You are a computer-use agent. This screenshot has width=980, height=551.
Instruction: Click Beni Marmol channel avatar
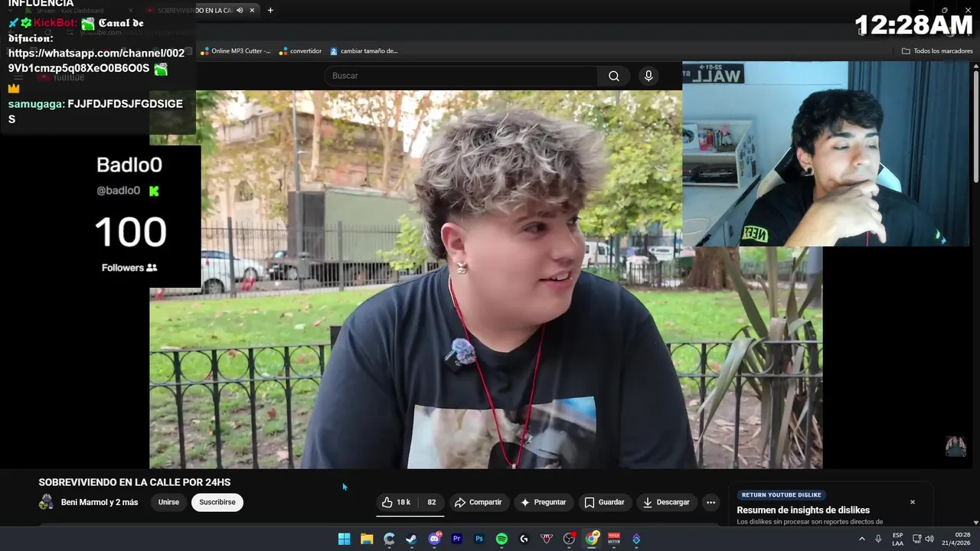point(47,502)
